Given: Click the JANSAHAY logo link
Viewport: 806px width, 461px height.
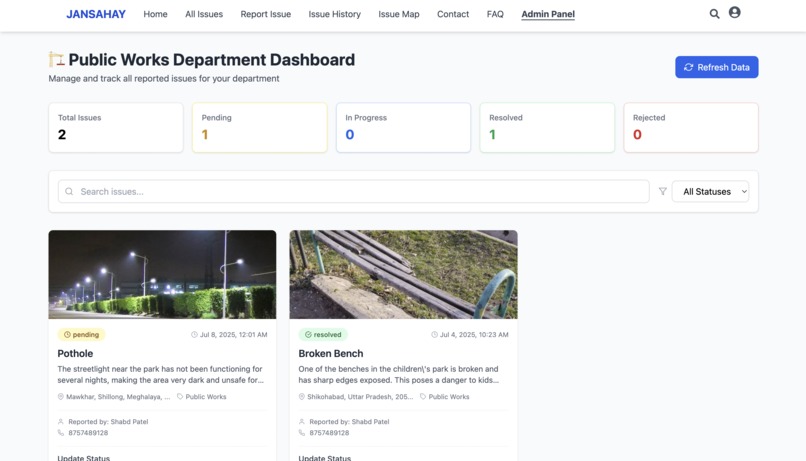Looking at the screenshot, I should 96,14.
